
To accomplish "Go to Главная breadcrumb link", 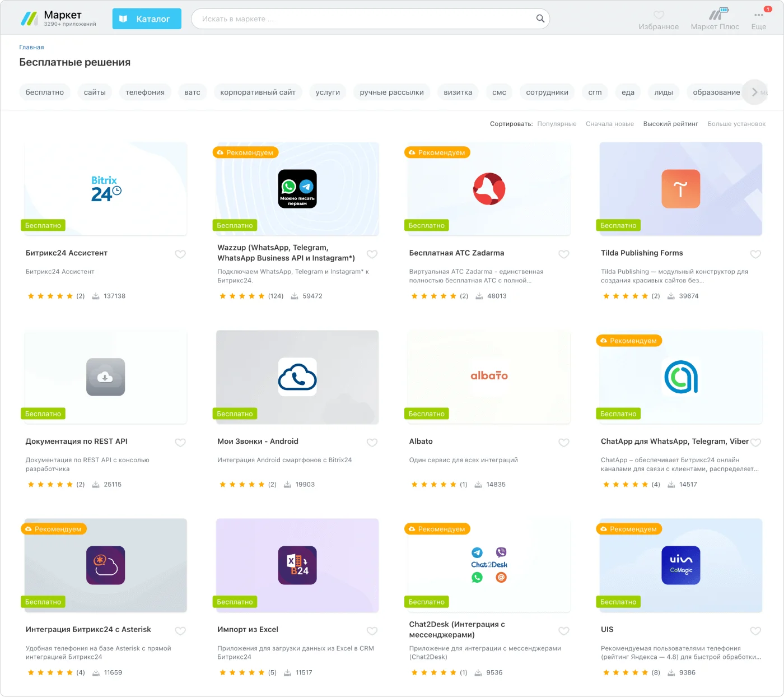I will point(31,47).
